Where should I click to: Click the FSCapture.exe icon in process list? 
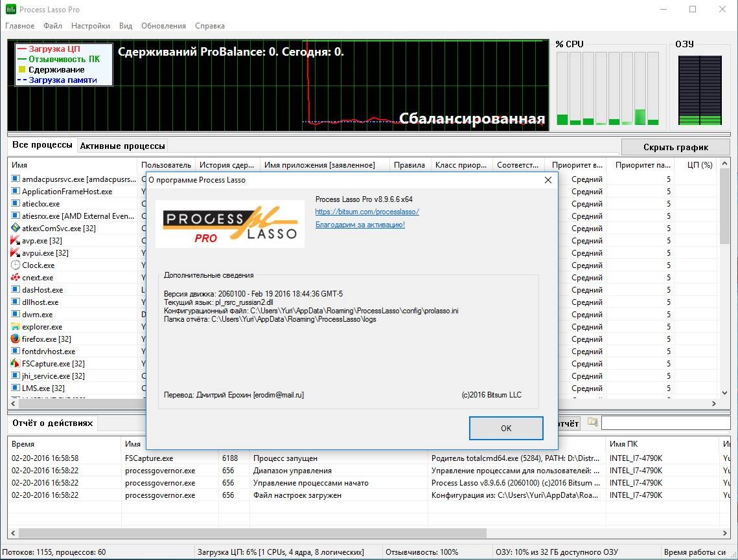click(15, 363)
